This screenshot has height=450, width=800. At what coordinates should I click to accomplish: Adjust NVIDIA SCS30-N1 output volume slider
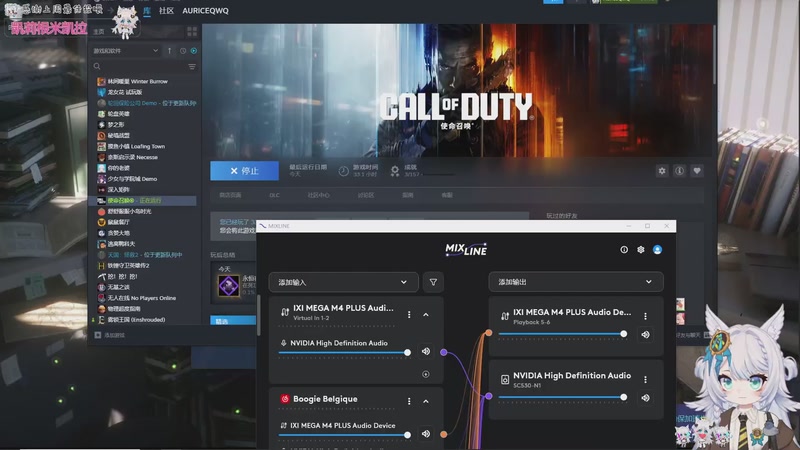point(563,397)
